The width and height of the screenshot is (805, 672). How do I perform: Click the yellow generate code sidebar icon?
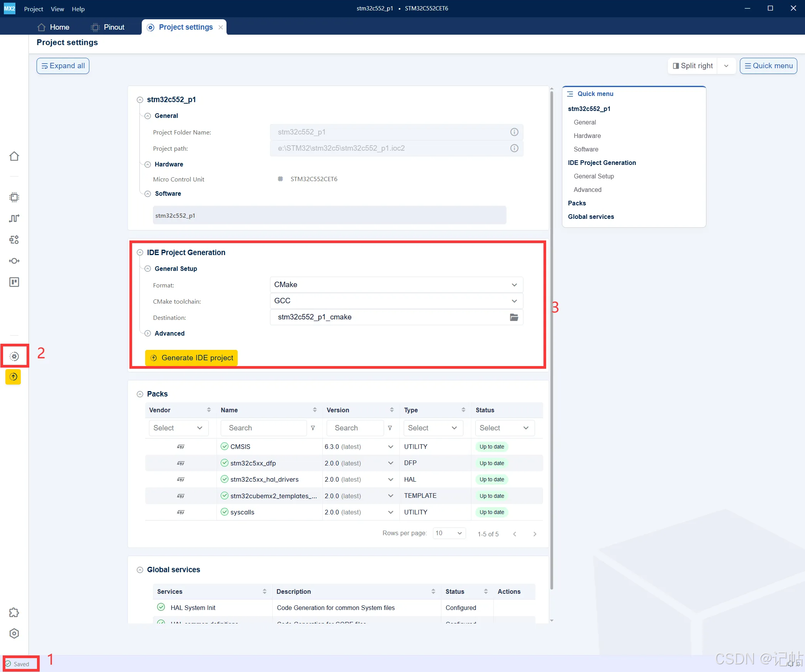click(x=13, y=377)
